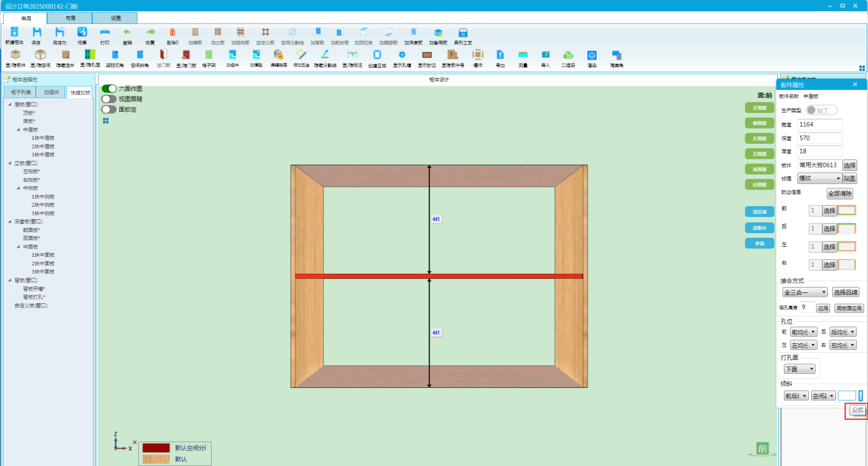868x466 pixels.
Task: Click the 保存 save icon
Action: point(36,33)
